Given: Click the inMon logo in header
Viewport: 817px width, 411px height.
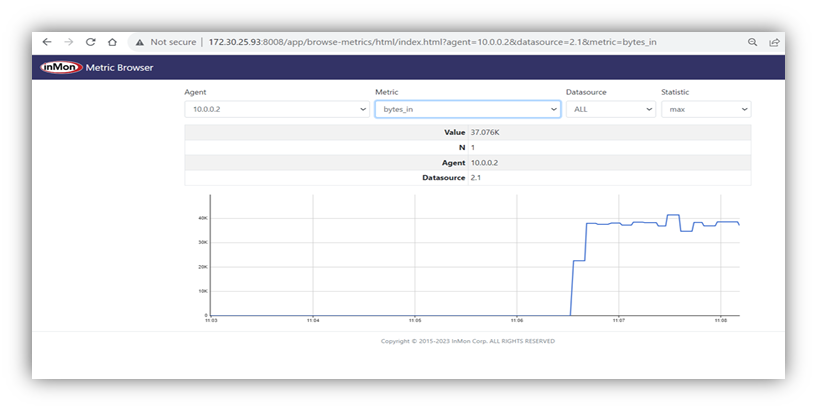Looking at the screenshot, I should click(60, 68).
